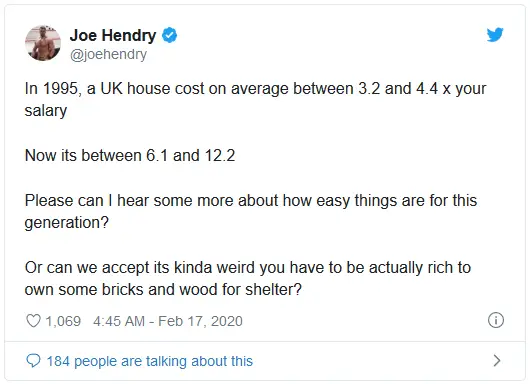The height and width of the screenshot is (384, 530).
Task: Click the word 'salary' in the tweet
Action: (46, 111)
